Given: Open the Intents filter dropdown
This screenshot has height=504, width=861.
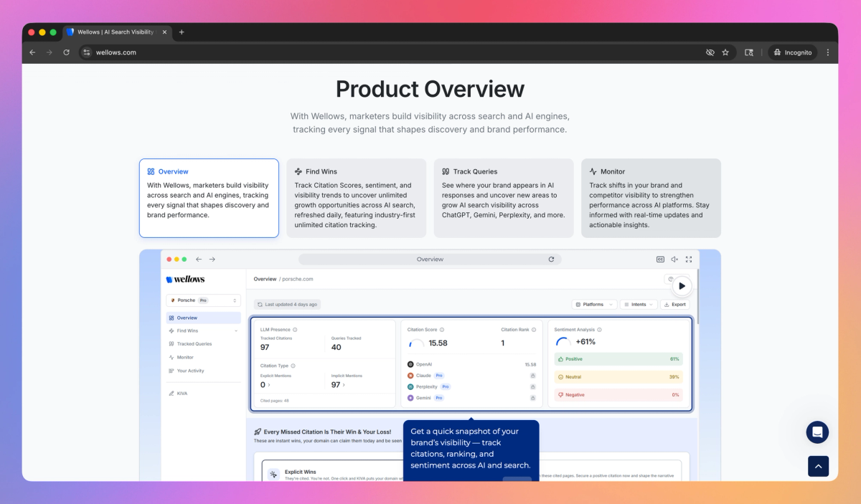Looking at the screenshot, I should click(639, 304).
